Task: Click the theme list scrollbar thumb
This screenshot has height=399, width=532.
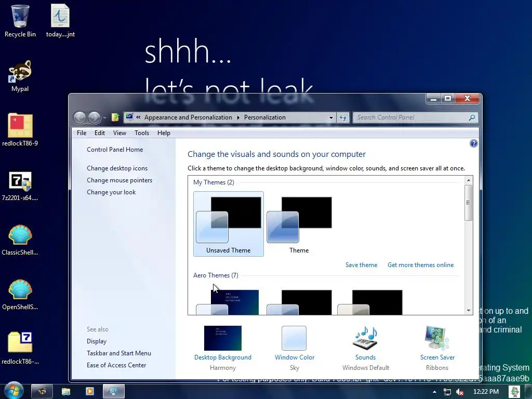Action: pos(469,203)
